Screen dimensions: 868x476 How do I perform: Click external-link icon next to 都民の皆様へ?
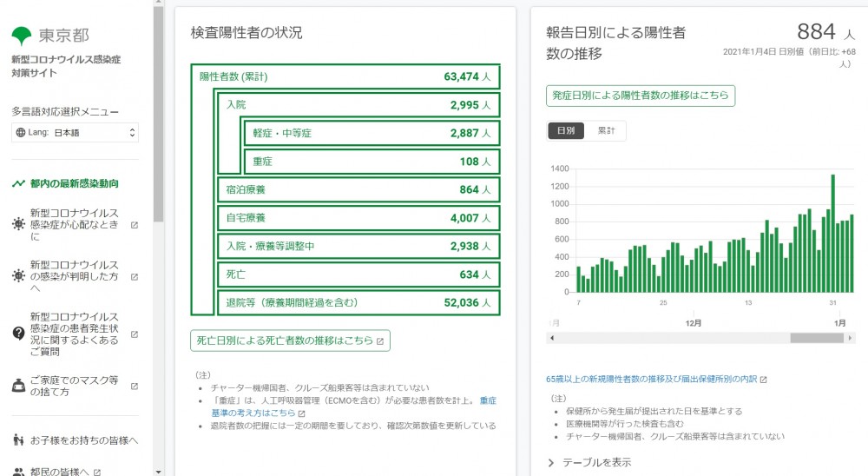coord(97,473)
